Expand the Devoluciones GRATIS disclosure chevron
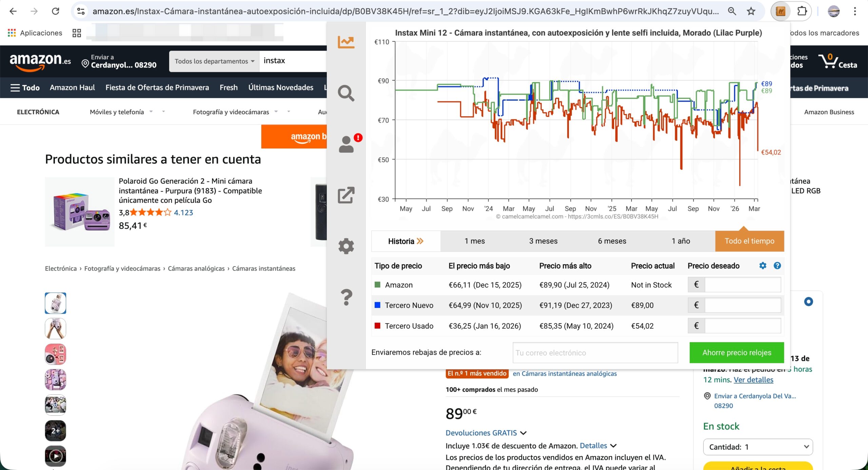 click(x=523, y=433)
